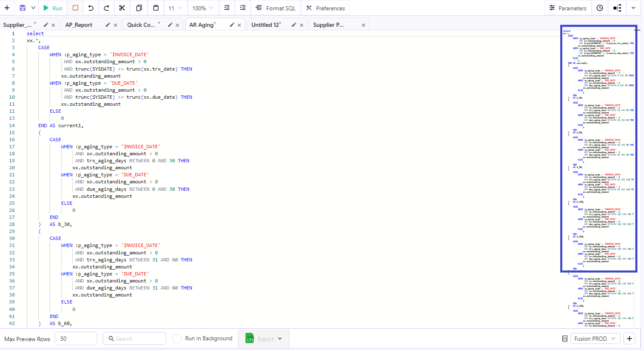Close the AP_Report tab
644x351 pixels.
pyautogui.click(x=116, y=25)
